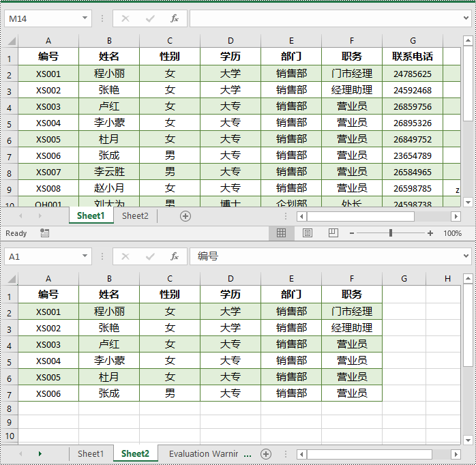This screenshot has height=465, width=476.
Task: Select column G header in upper sheet
Action: pyautogui.click(x=413, y=41)
